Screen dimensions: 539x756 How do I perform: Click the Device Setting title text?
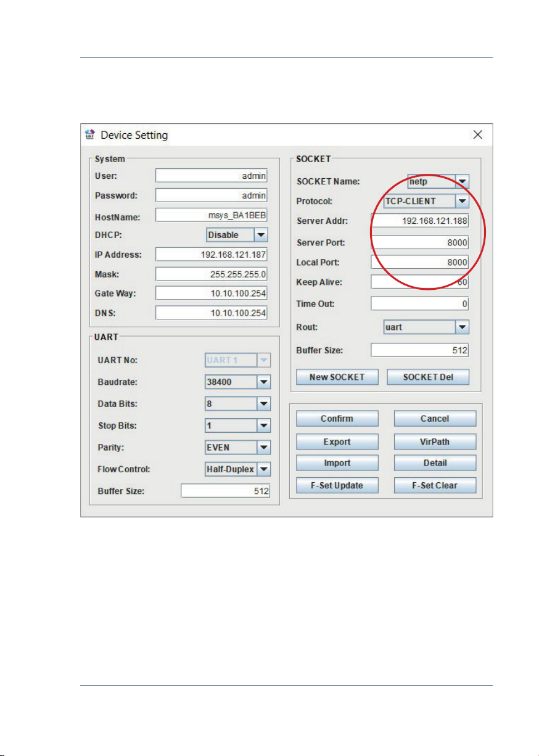click(134, 135)
